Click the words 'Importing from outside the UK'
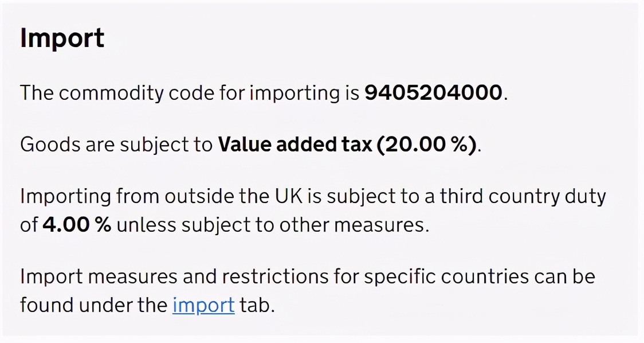The width and height of the screenshot is (644, 343). (x=161, y=196)
